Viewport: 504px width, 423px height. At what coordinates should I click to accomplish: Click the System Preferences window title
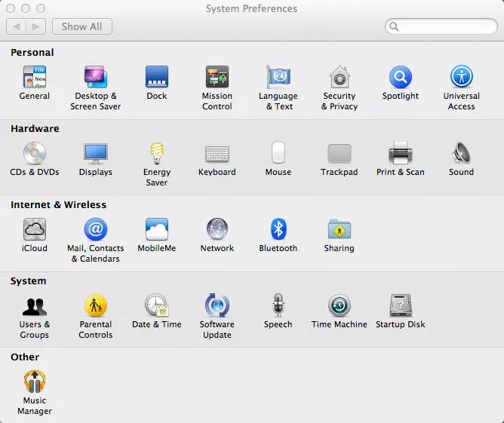251,9
